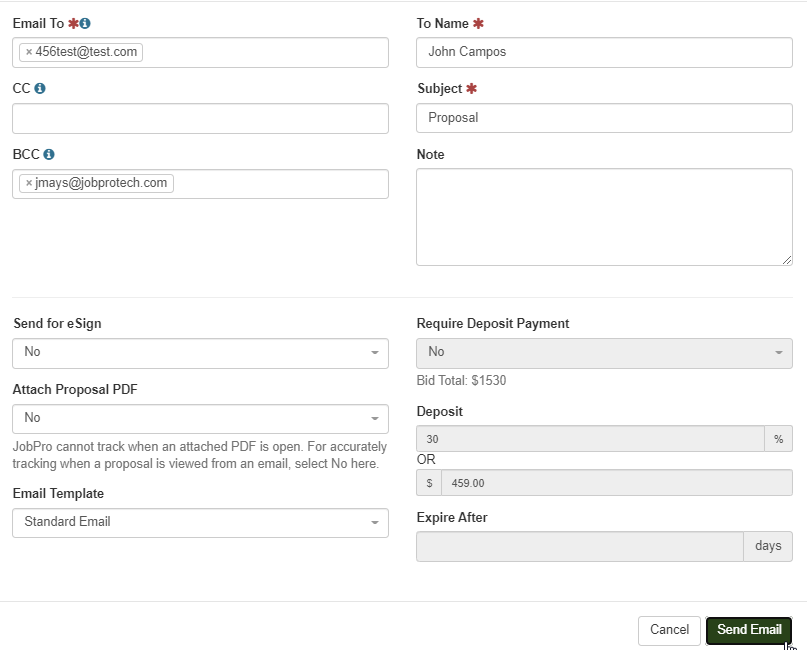Expand the Email Template dropdown
Viewport: 807px width, 650px height.
200,523
